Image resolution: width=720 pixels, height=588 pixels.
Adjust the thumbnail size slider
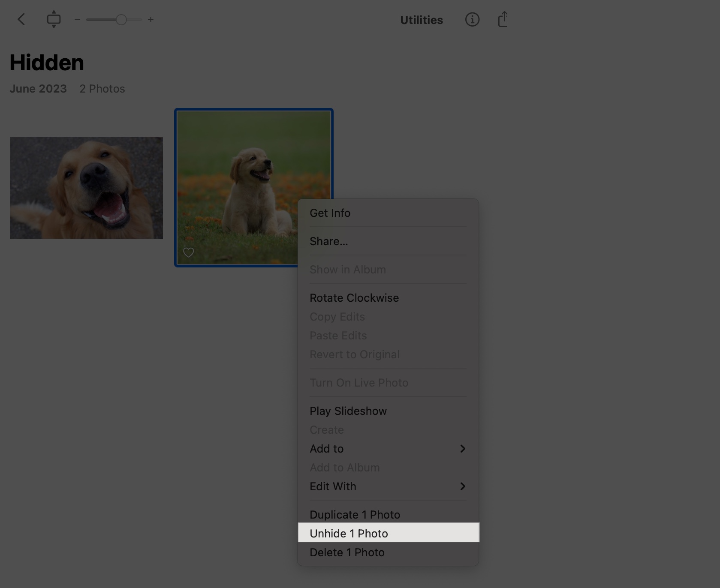[121, 19]
